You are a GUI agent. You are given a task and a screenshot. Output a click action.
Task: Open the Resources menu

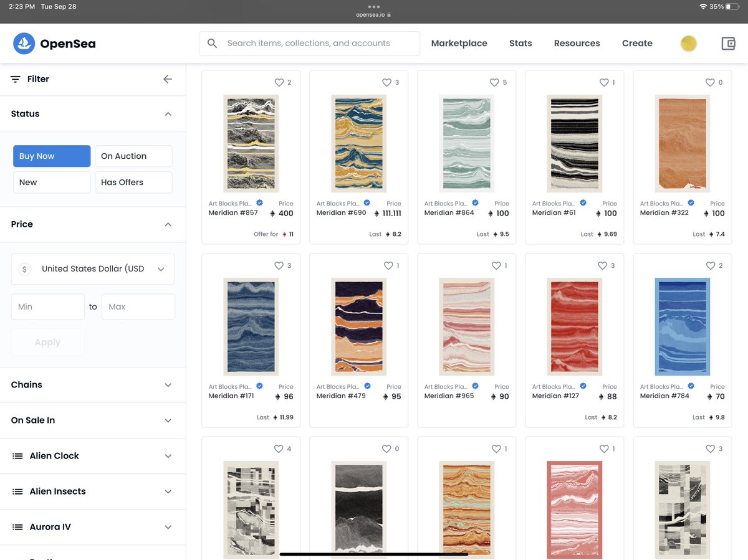pos(577,44)
